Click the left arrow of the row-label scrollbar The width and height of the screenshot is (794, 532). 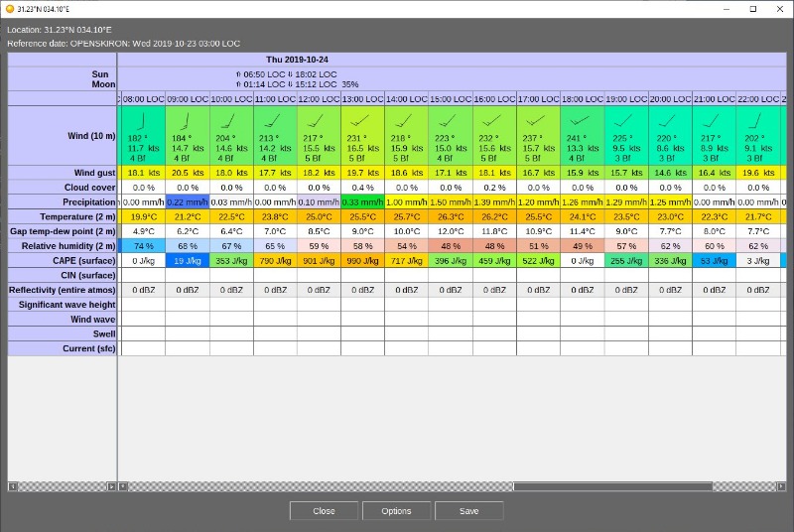[13, 486]
